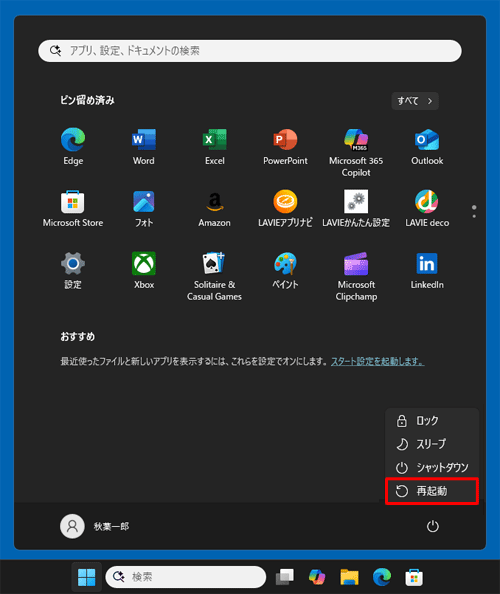
Task: Choose スリープ in the power menu
Action: (x=432, y=444)
